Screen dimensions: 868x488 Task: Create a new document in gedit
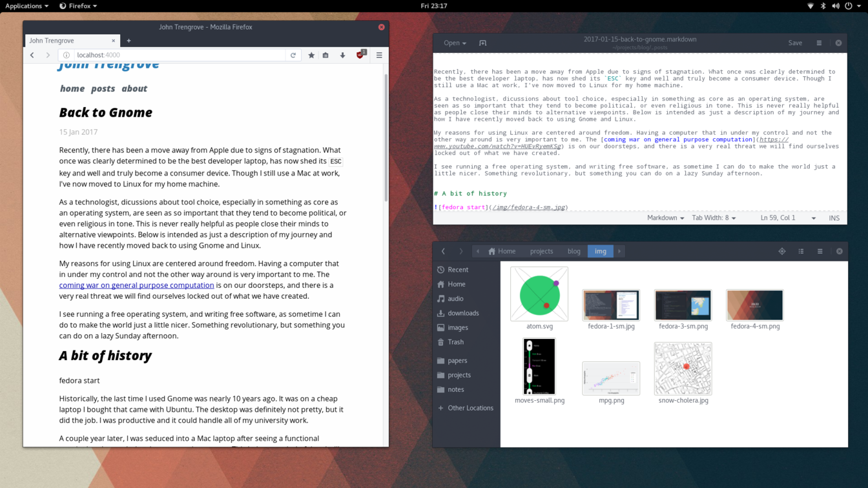click(482, 43)
